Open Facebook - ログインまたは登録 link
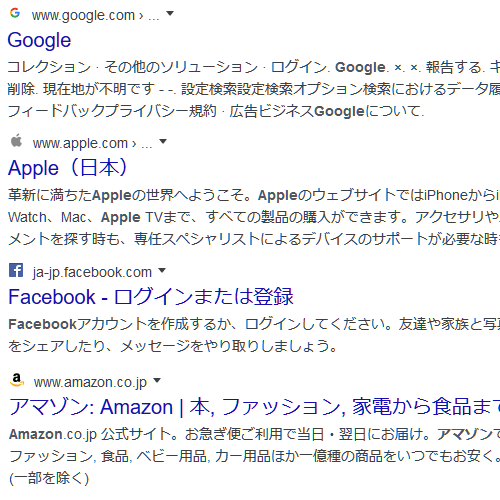Viewport: 500px width, 500px height. (151, 297)
